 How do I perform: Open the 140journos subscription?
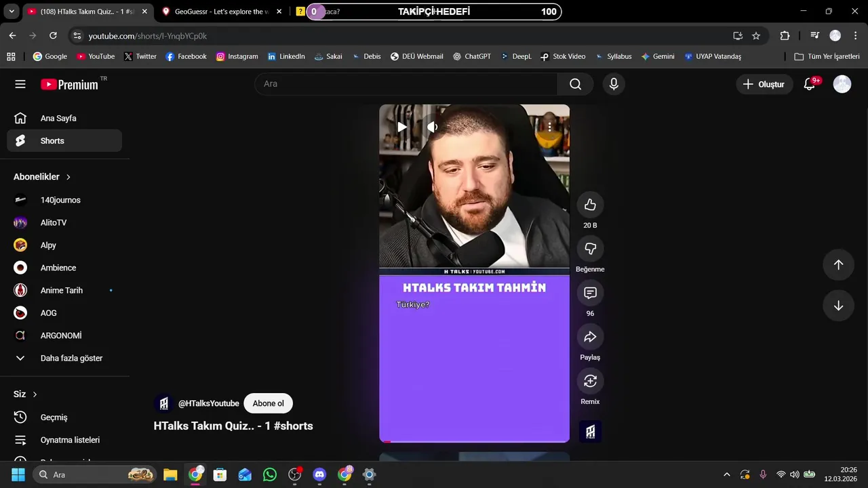(x=64, y=200)
